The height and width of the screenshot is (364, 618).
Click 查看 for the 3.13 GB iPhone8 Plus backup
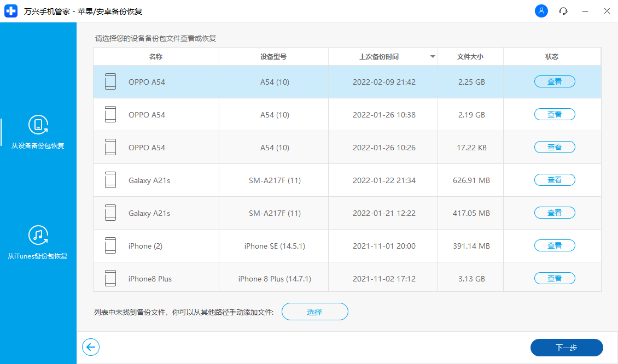tap(555, 278)
